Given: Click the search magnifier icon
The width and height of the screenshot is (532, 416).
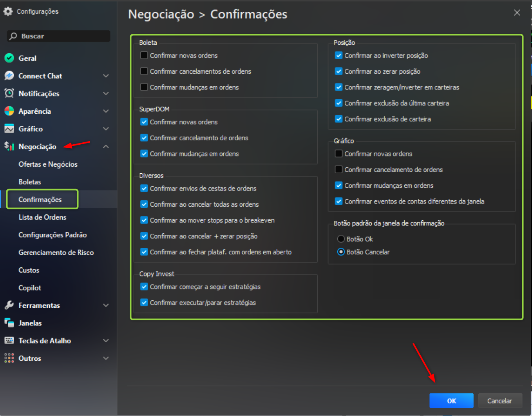Looking at the screenshot, I should click(13, 36).
